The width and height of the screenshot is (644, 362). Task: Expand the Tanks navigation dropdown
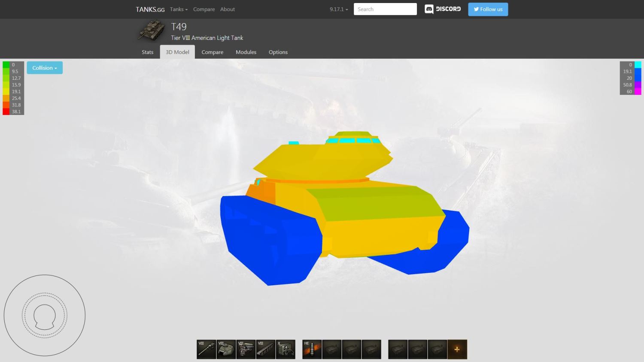pos(179,9)
